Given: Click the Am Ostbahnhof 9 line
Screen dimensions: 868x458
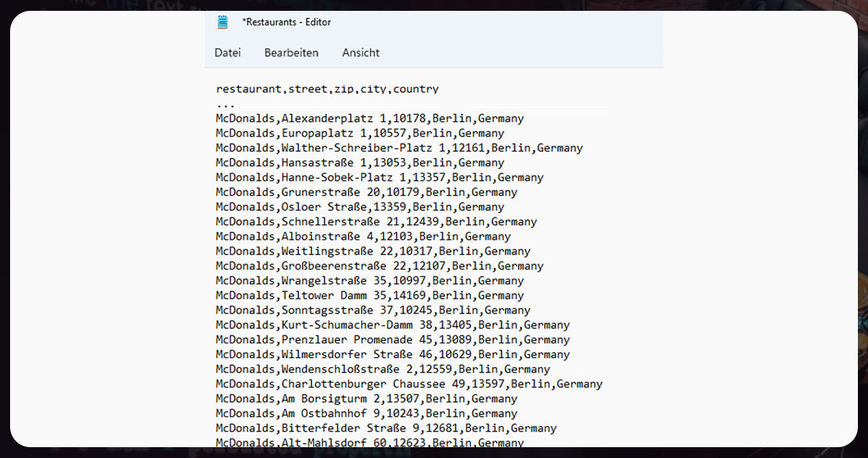Looking at the screenshot, I should [x=366, y=414].
